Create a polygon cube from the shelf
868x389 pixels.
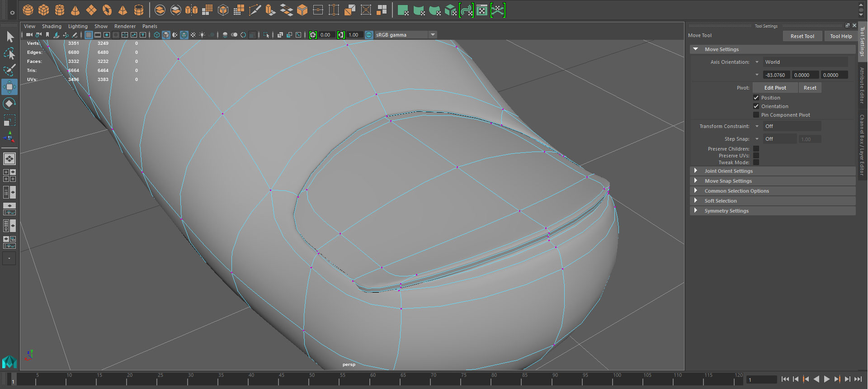[x=44, y=10]
